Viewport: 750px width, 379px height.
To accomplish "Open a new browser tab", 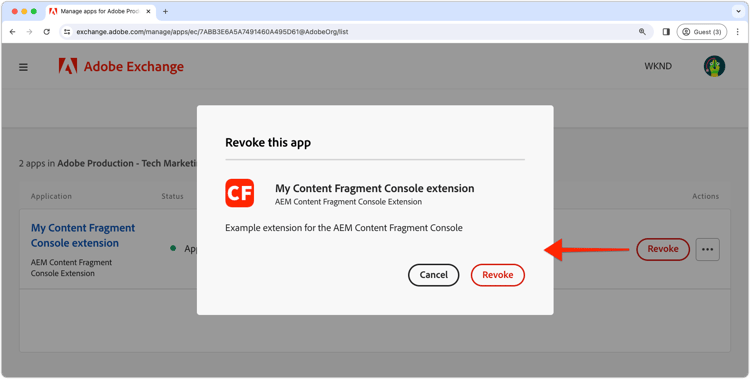I will point(165,11).
